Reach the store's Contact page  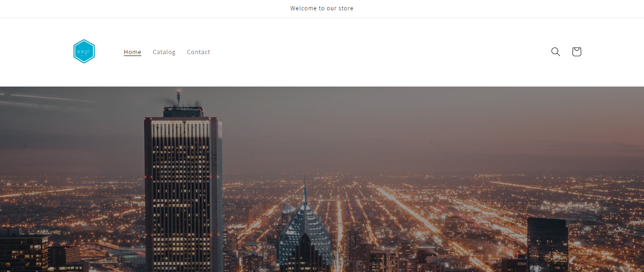click(x=198, y=52)
